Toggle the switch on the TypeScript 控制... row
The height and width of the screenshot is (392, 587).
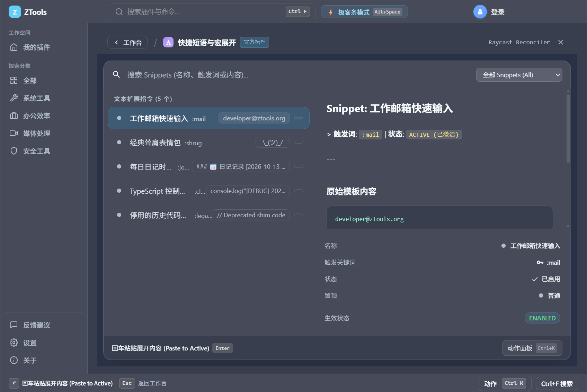tap(299, 191)
